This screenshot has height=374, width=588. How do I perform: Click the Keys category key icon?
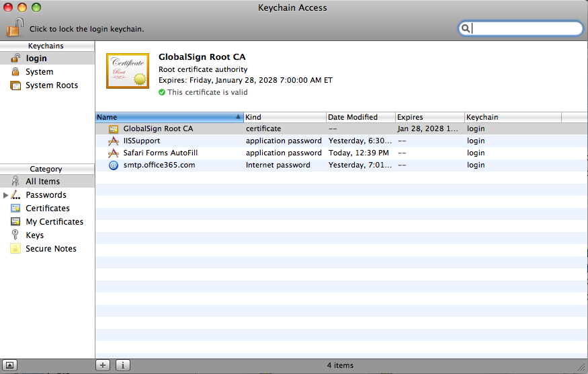click(x=15, y=235)
